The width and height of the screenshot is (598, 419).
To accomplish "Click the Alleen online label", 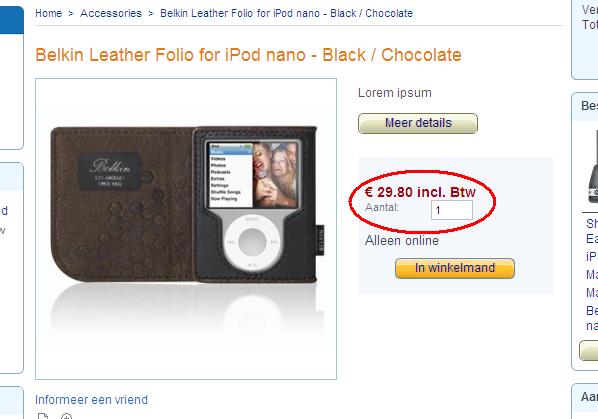I will coord(402,241).
